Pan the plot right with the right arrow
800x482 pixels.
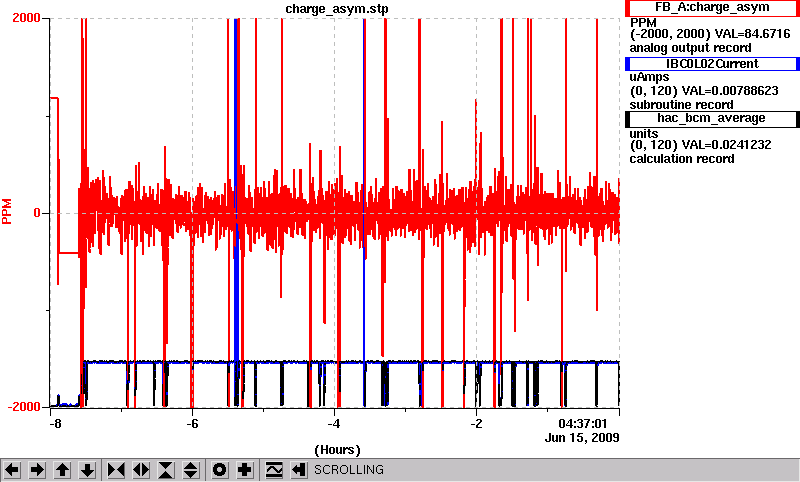click(x=37, y=470)
